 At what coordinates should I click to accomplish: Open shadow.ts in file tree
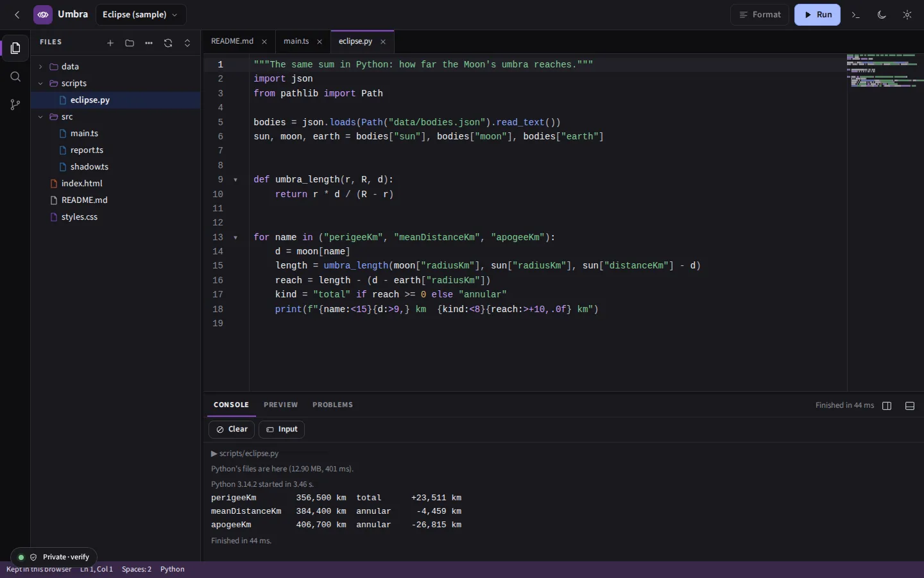pos(116,167)
